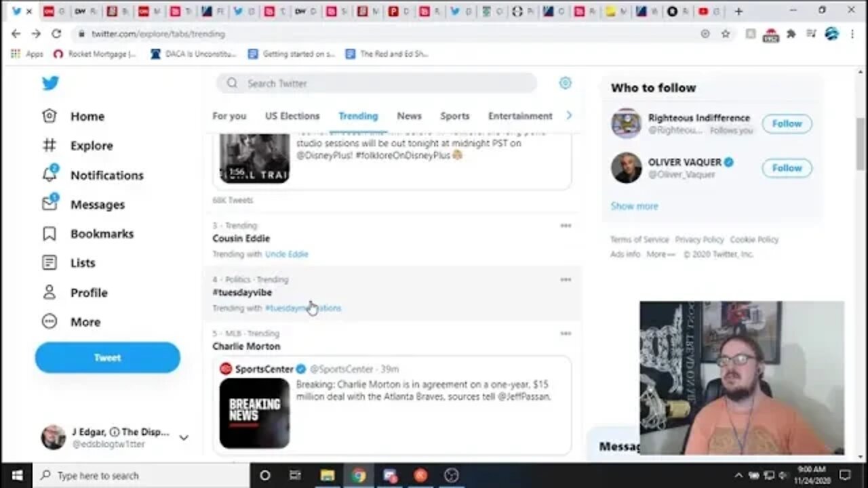
Task: Click the Twitter bird logo
Action: (50, 83)
